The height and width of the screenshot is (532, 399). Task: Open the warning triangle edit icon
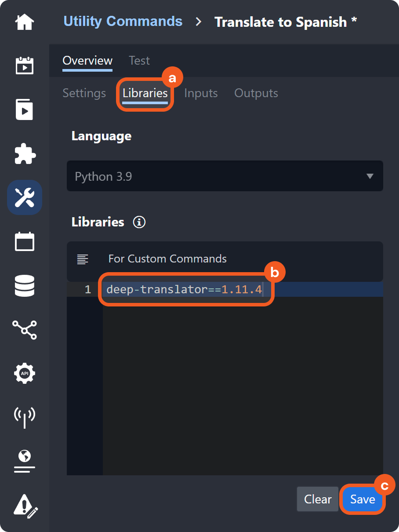coord(25,504)
